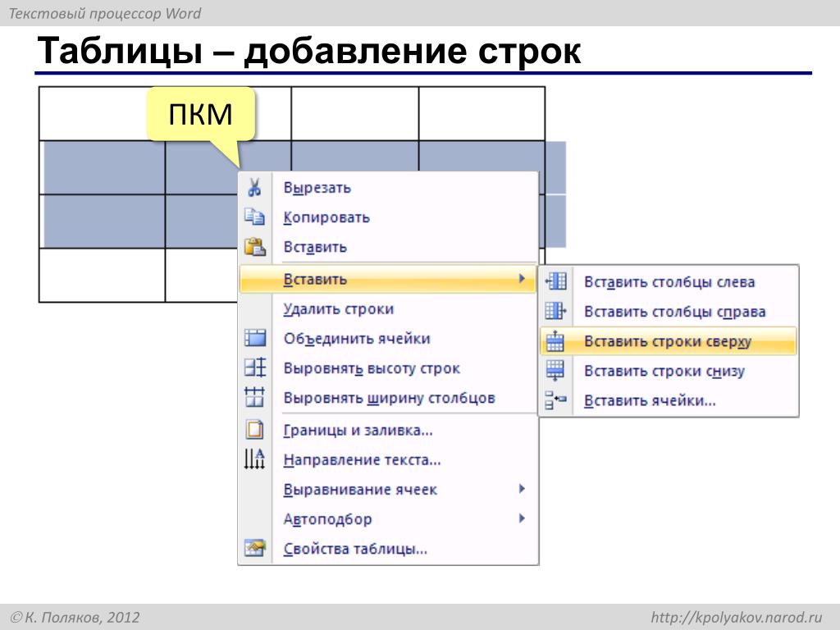This screenshot has width=840, height=630.
Task: Click the Borders and Shading icon
Action: pyautogui.click(x=254, y=430)
